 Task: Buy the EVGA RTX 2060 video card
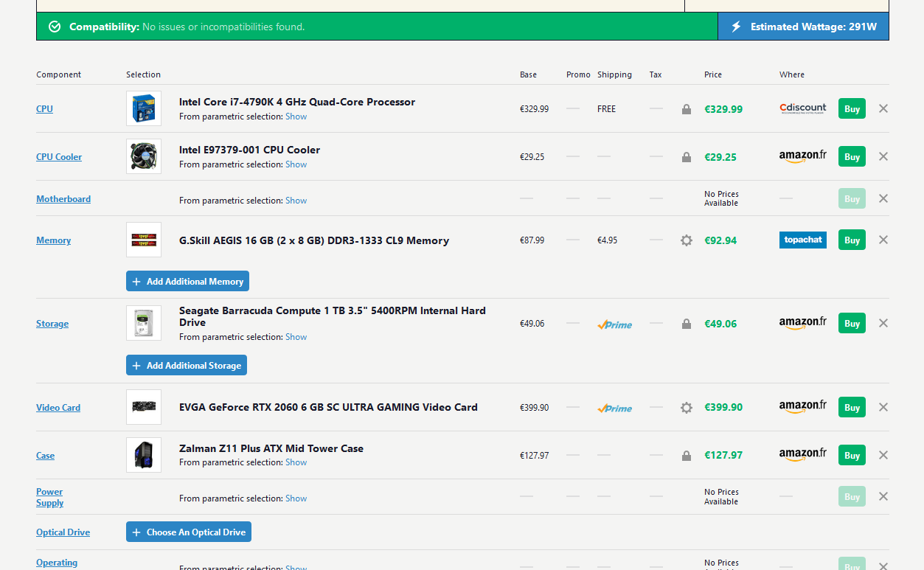coord(852,408)
